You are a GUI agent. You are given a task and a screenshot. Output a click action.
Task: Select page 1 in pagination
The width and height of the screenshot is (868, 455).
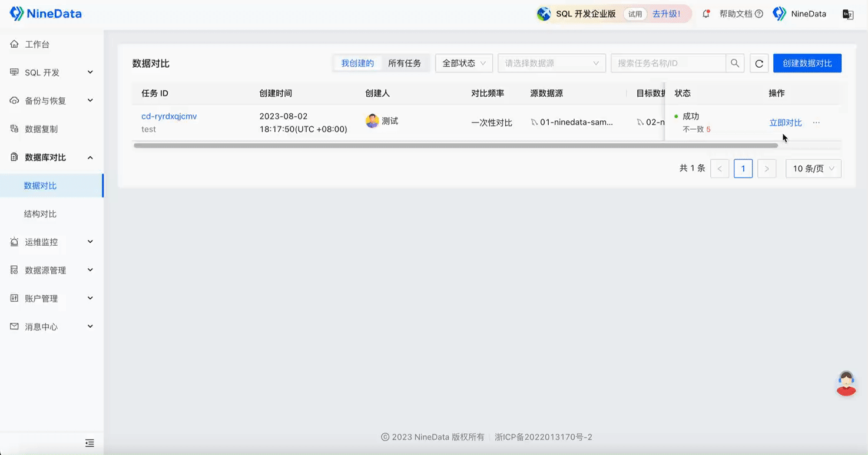pos(743,169)
